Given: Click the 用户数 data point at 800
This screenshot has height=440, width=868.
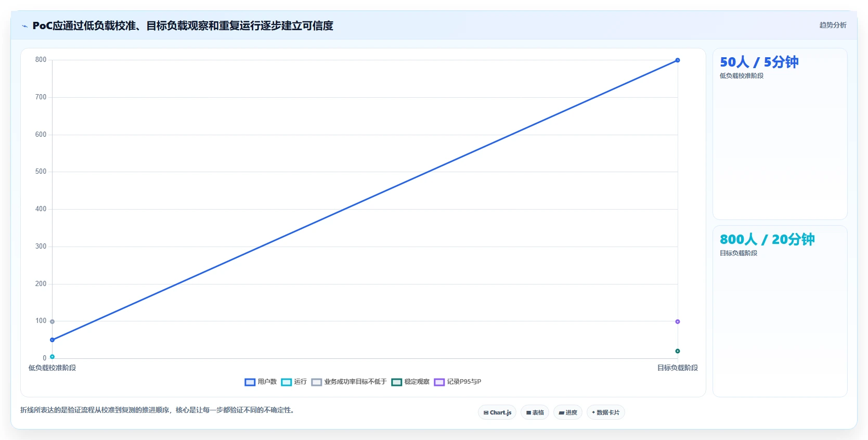Looking at the screenshot, I should 678,60.
